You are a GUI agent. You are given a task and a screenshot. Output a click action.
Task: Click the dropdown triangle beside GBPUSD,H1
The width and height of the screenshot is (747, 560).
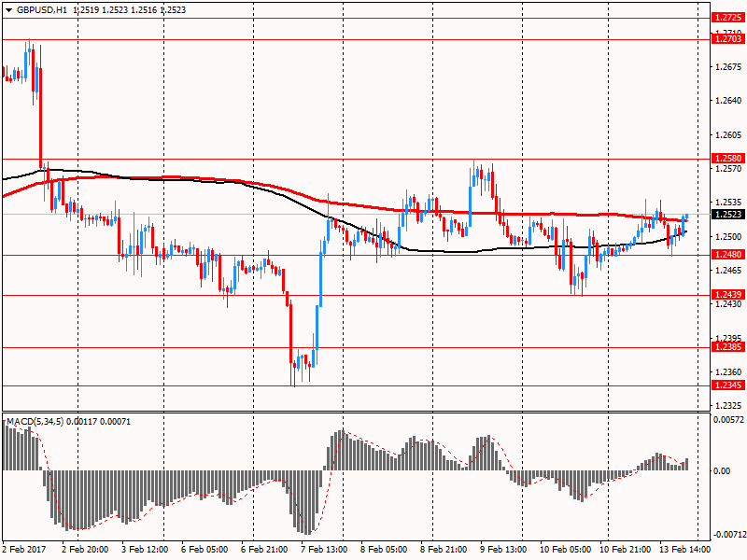[x=8, y=8]
